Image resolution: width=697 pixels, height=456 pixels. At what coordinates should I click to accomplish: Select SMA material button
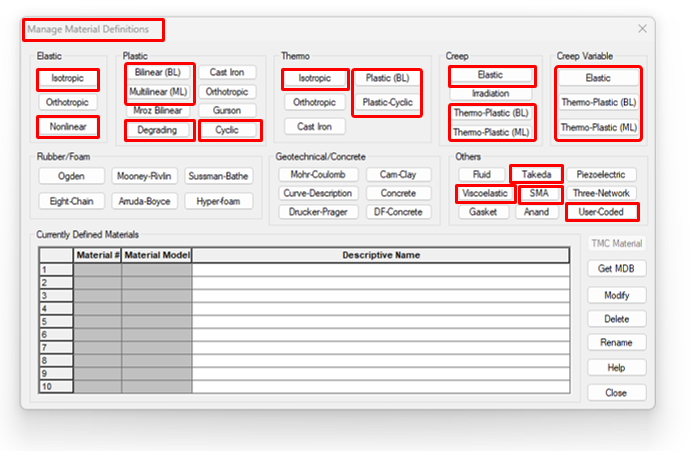point(539,194)
